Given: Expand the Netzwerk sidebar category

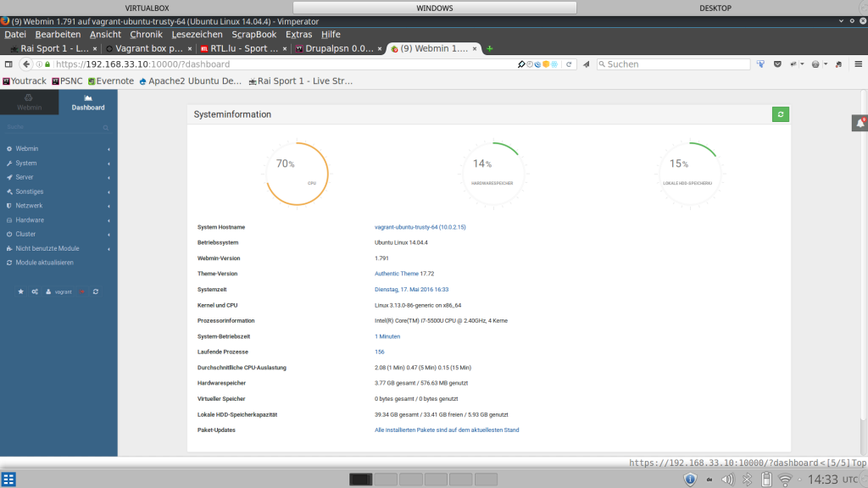Looking at the screenshot, I should (x=29, y=206).
